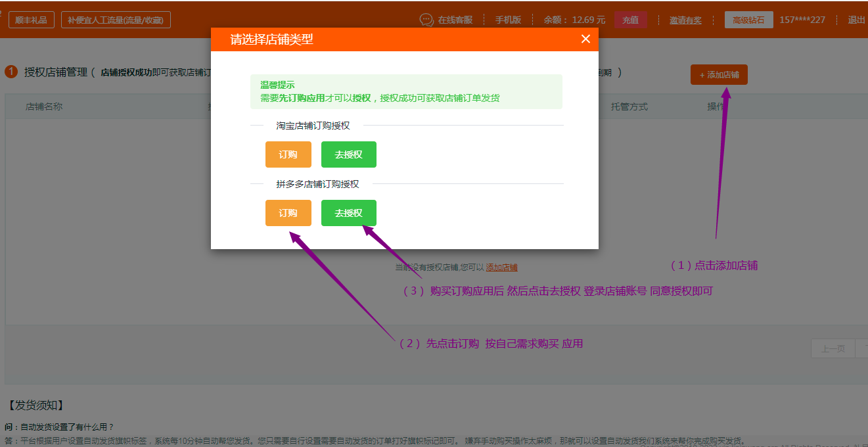Click the 【发货须知】 heading
This screenshot has height=447, width=868.
[35, 405]
